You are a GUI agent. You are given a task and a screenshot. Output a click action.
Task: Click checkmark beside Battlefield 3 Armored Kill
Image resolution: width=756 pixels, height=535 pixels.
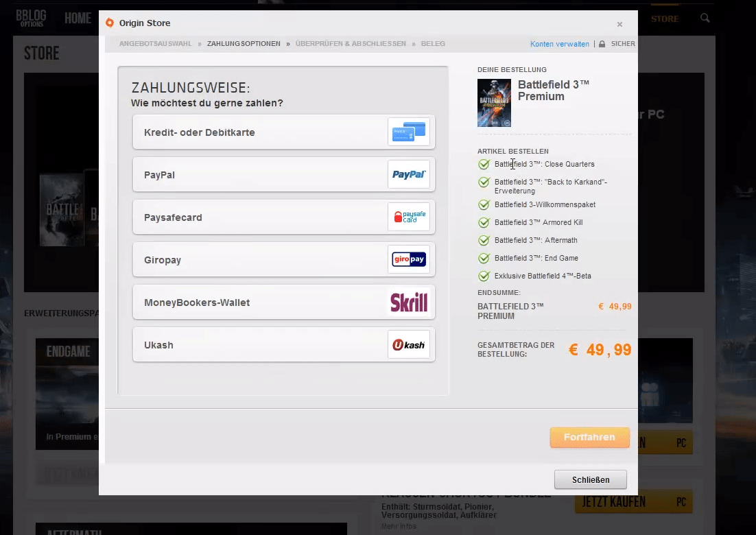[x=484, y=223]
